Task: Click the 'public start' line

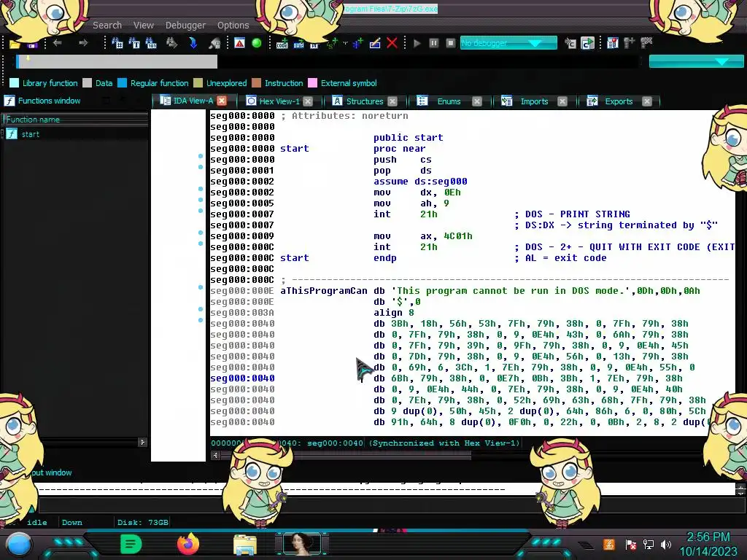Action: click(408, 138)
